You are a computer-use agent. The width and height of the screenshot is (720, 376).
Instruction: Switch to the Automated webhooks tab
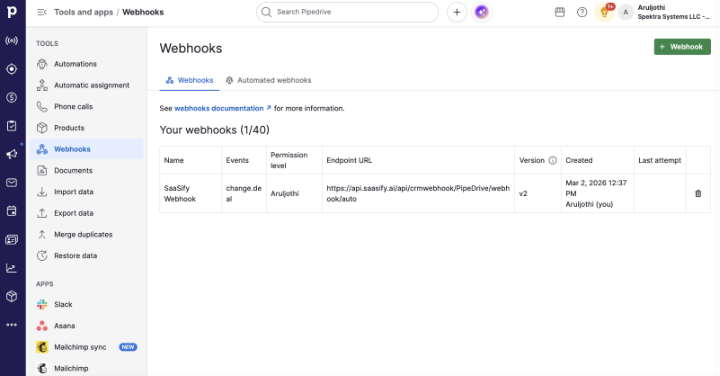click(269, 80)
